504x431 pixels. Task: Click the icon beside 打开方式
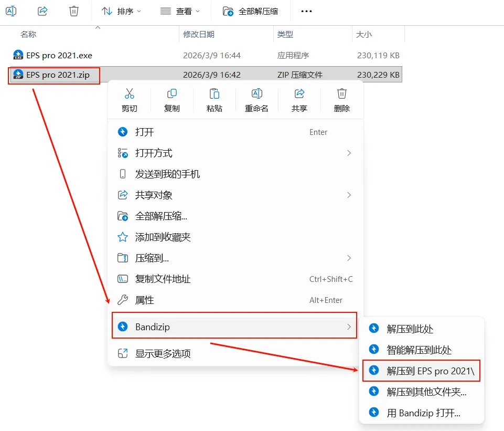pos(123,153)
